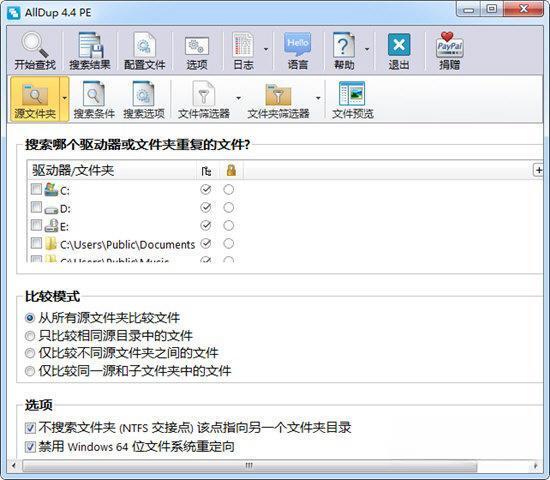Click the 驱动器/文件夹 column header

coord(112,171)
